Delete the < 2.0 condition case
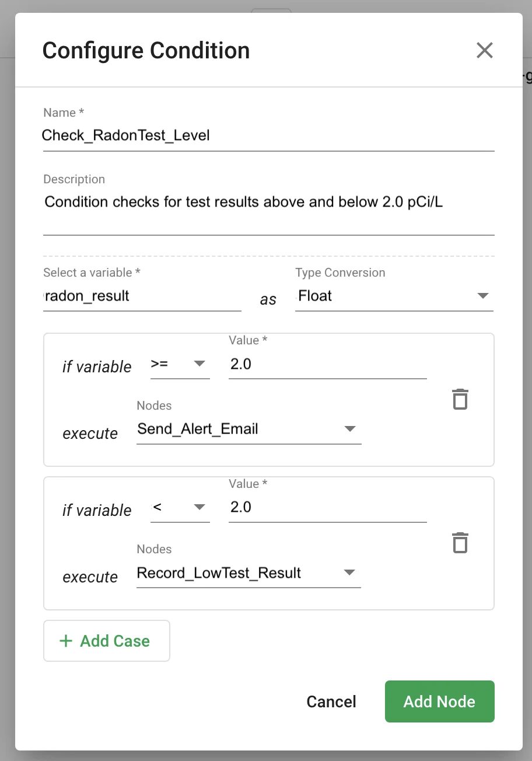 tap(460, 543)
